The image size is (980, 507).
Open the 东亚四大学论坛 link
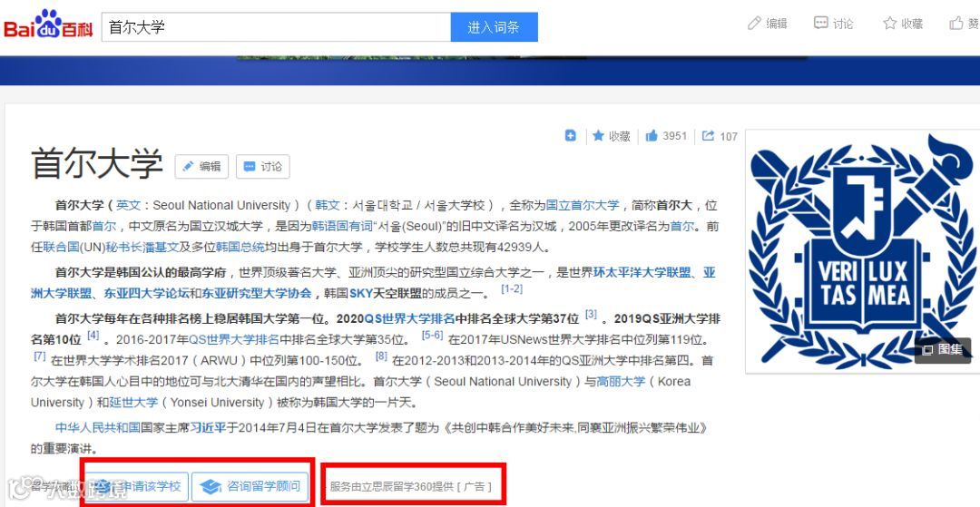(x=146, y=294)
